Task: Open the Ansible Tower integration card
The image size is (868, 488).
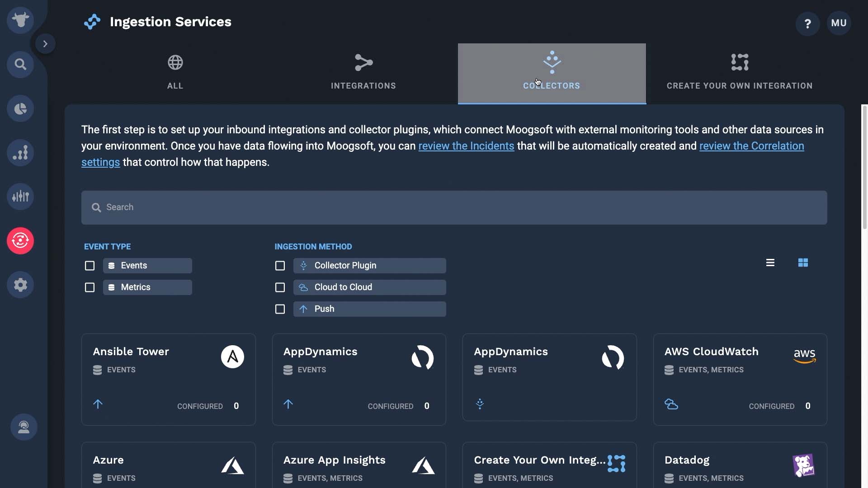Action: [168, 380]
